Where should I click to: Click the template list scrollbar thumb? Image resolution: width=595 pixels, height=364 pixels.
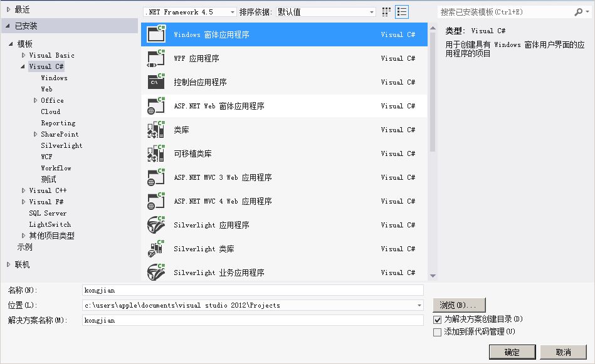click(433, 91)
